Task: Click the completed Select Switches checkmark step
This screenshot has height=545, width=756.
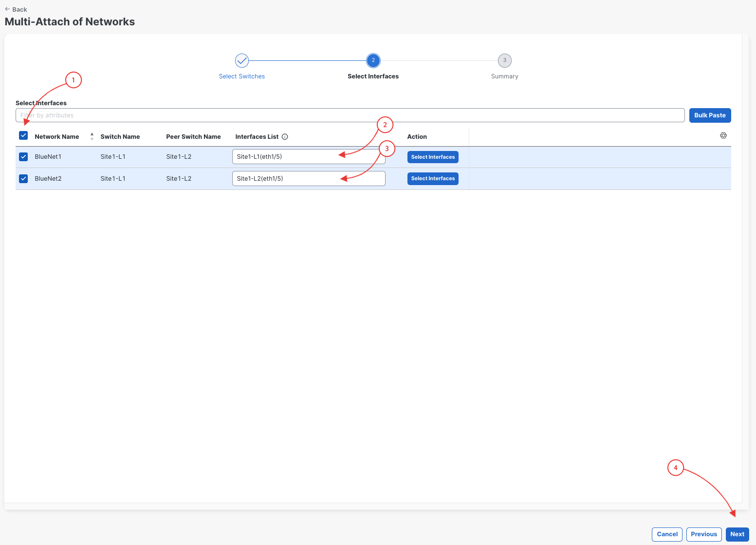Action: tap(242, 60)
